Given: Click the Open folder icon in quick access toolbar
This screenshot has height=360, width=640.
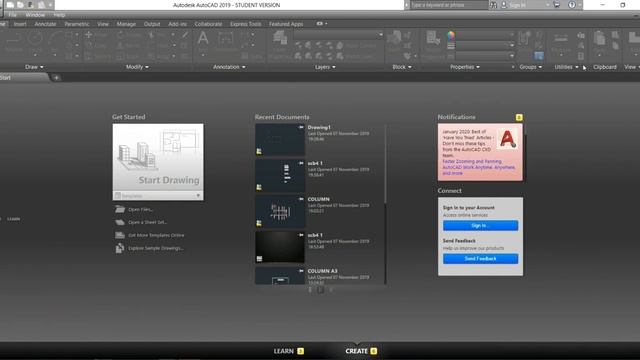Looking at the screenshot, I should pyautogui.click(x=20, y=5).
